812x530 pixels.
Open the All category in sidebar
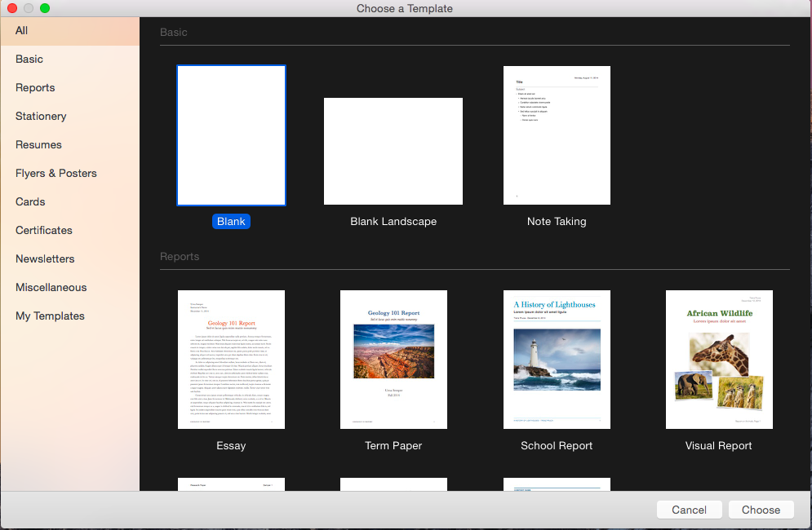click(x=22, y=30)
